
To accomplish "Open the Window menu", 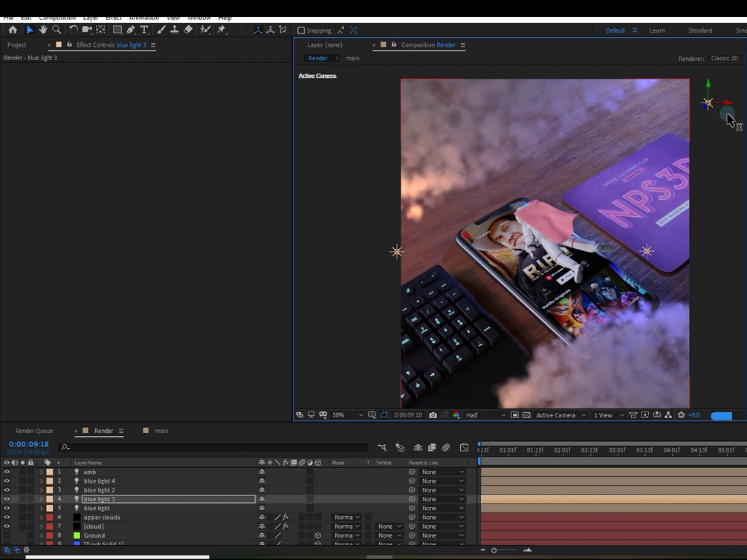I will tap(198, 18).
